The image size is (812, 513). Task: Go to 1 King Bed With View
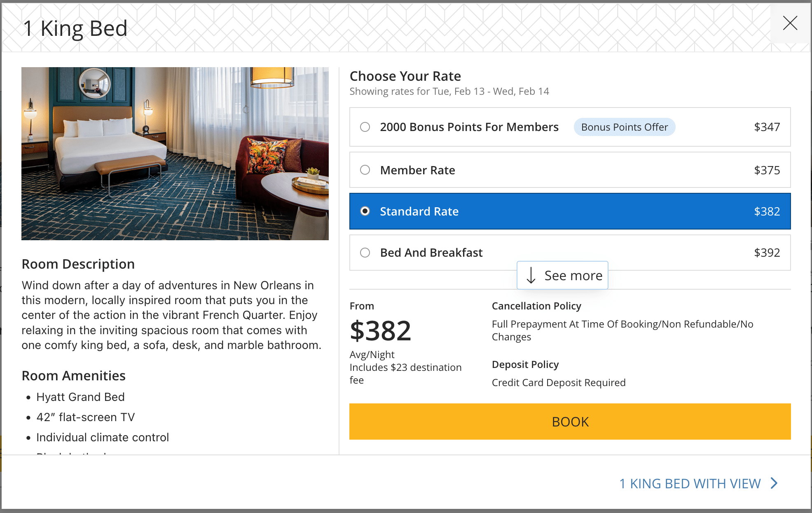[x=690, y=483]
